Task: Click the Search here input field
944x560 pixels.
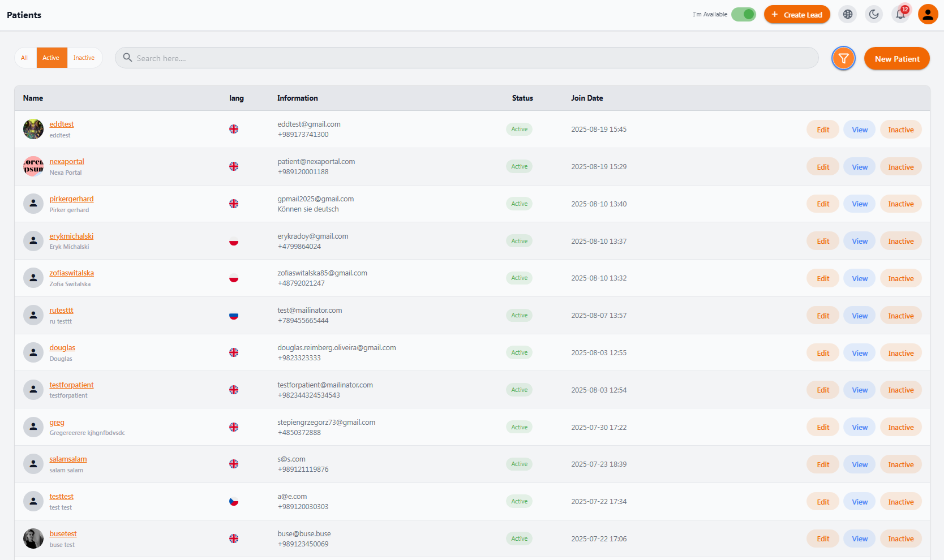Action: pyautogui.click(x=467, y=58)
